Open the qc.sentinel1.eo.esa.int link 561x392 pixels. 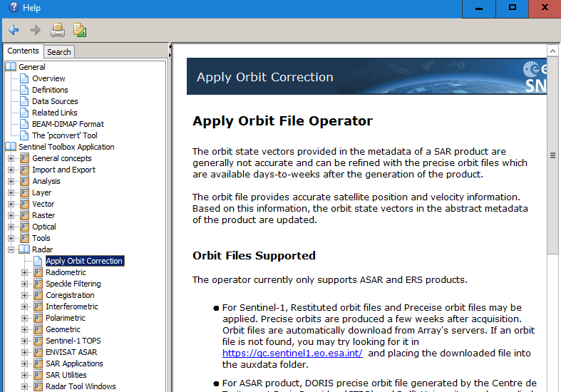point(292,353)
